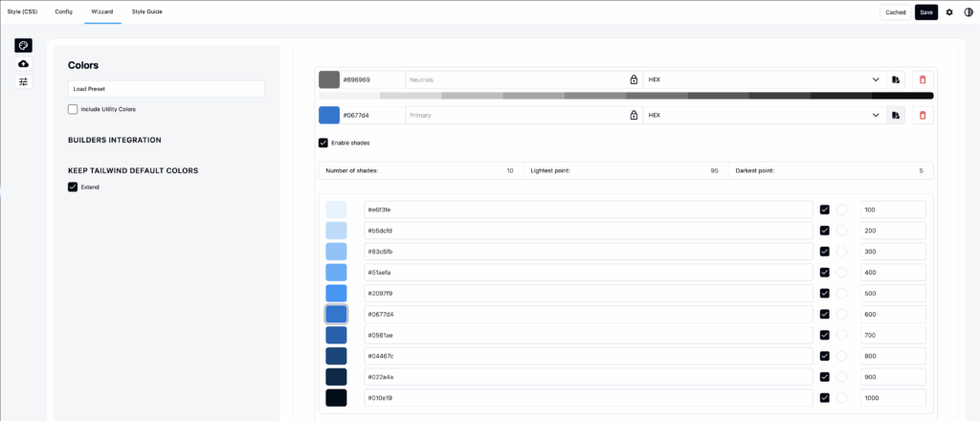Click the blue Primary color swatch
980x421 pixels.
coord(329,116)
